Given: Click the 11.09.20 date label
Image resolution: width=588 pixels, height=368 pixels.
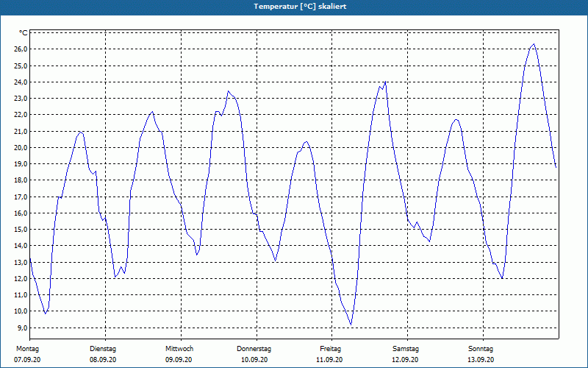Looking at the screenshot, I should pos(329,360).
